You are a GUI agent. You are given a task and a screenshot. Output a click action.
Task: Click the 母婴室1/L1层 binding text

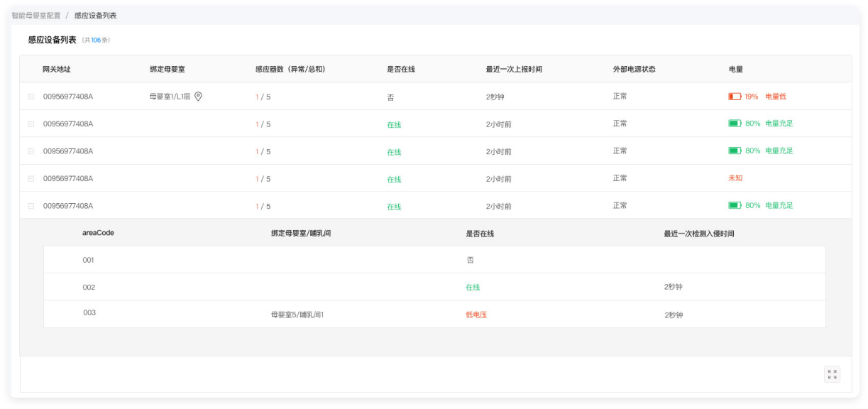tap(170, 97)
